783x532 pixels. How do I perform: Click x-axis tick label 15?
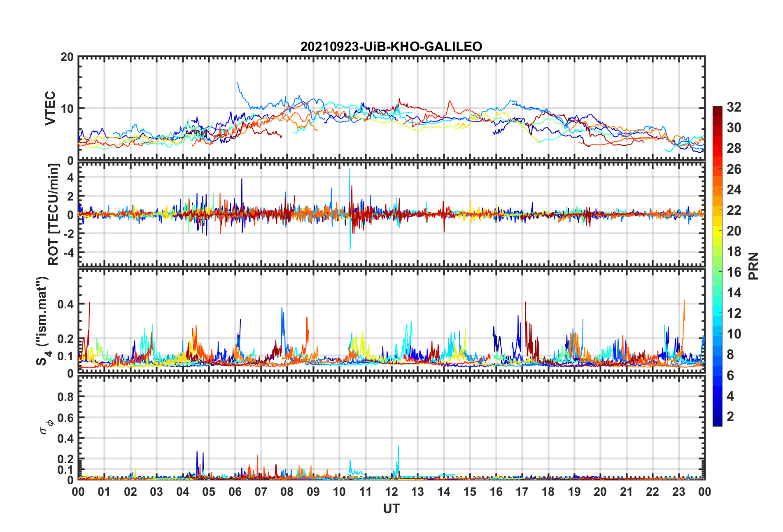[x=470, y=492]
